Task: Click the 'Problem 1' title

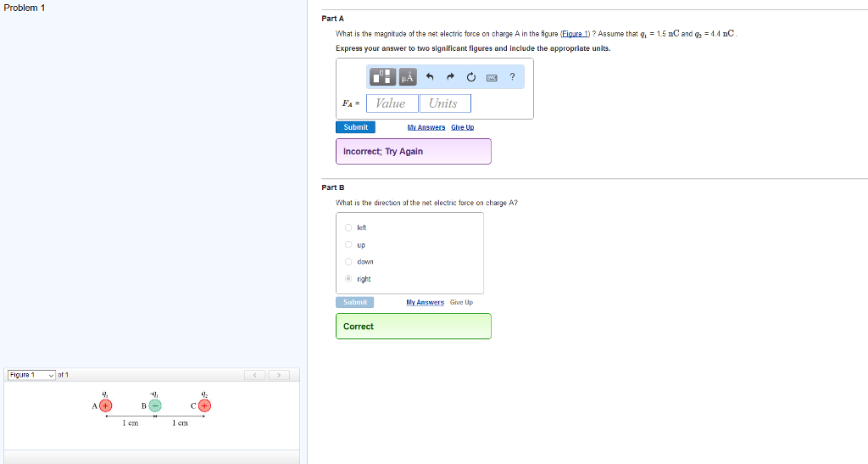Action: (x=25, y=8)
